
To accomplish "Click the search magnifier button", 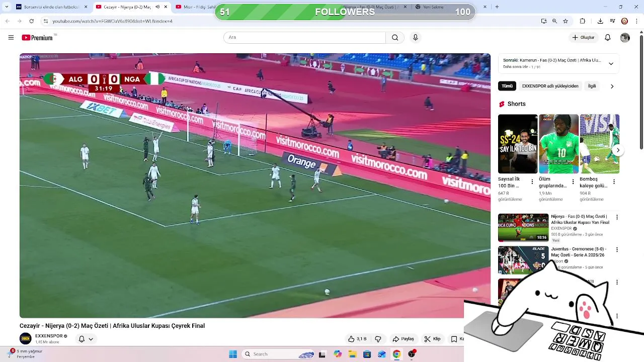I will [x=395, y=37].
